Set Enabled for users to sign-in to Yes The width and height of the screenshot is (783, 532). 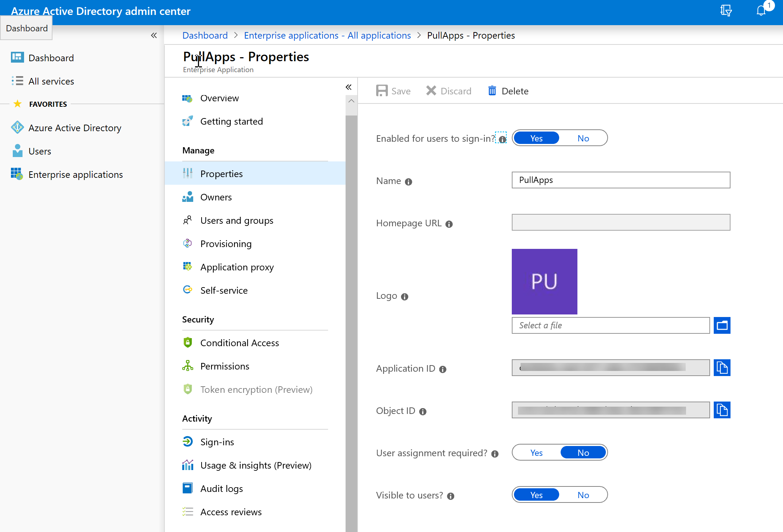[x=536, y=138]
